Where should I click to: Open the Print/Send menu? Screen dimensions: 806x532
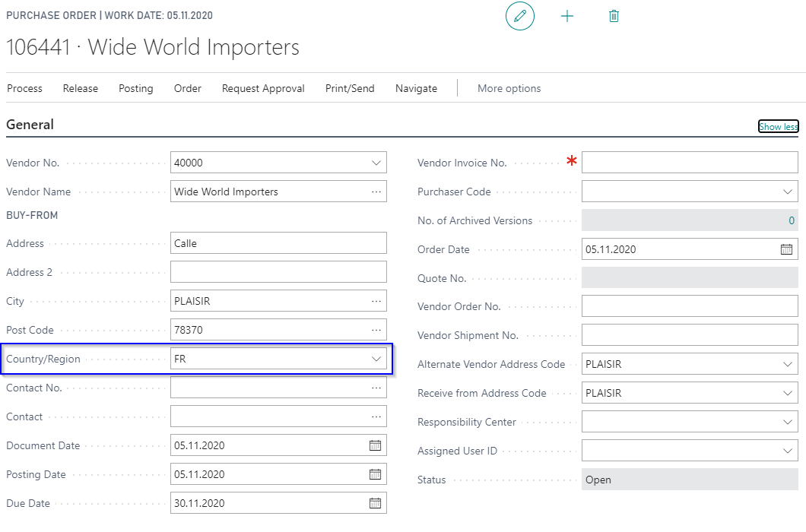point(350,88)
